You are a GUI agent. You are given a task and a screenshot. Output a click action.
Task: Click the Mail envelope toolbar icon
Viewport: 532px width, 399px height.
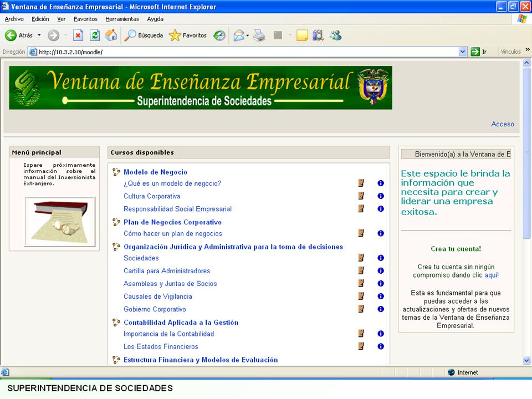tap(239, 35)
